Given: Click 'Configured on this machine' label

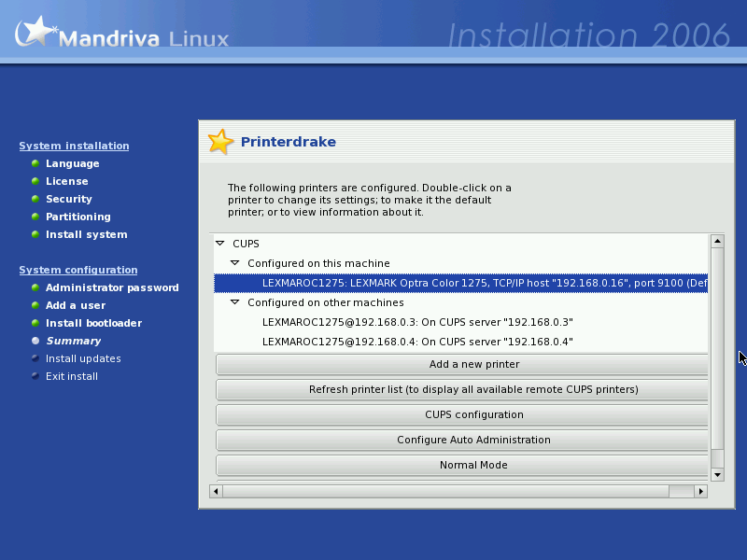Looking at the screenshot, I should [318, 263].
